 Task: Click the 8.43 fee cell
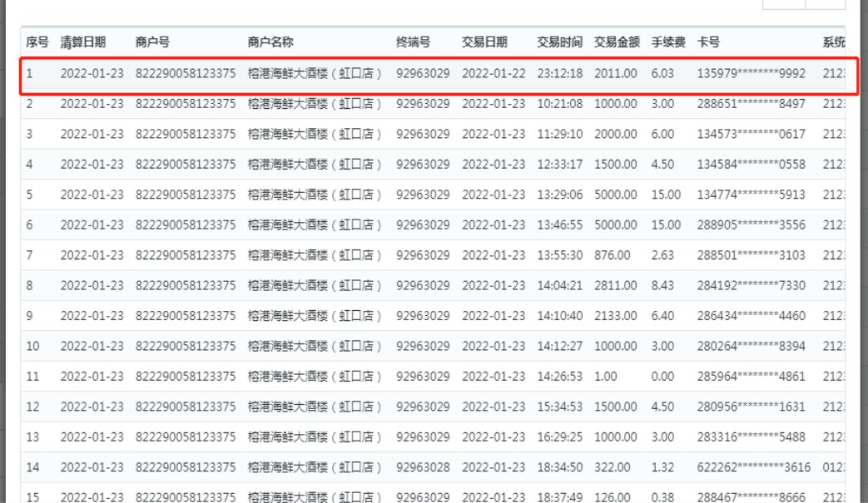(x=662, y=285)
